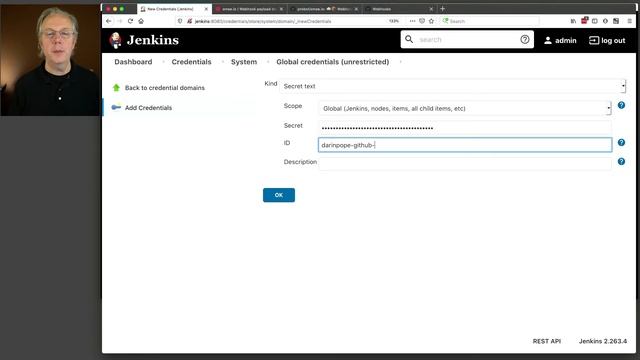Screen dimensions: 640x360
Task: Go to Dashboard breadcrumb
Action: [x=133, y=62]
